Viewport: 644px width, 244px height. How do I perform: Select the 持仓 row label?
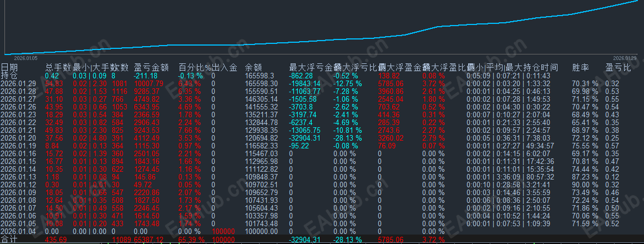[x=9, y=76]
